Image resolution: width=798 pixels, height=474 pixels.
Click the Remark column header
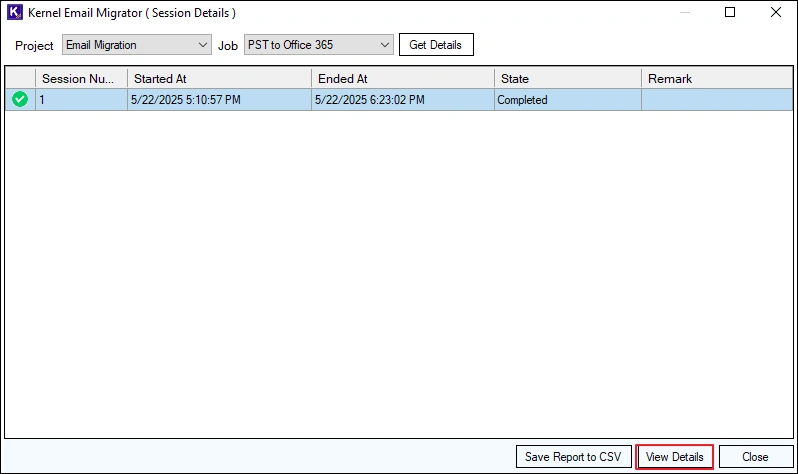(x=717, y=78)
